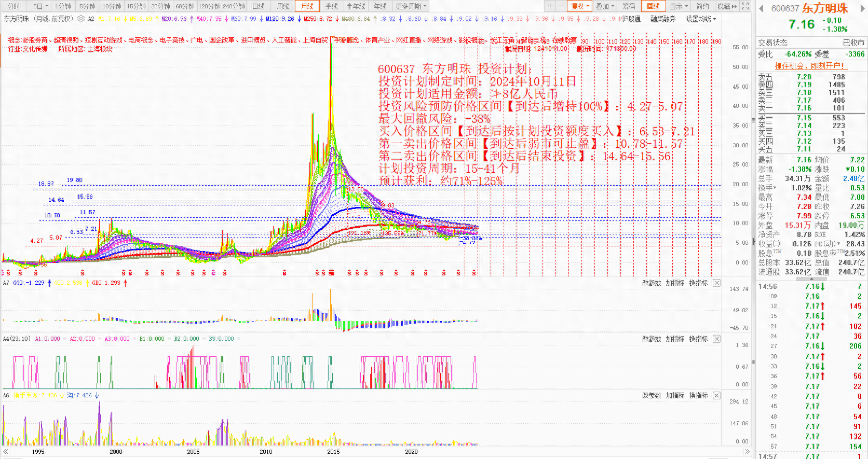Switch to 年线 yearly chart

tap(381, 6)
